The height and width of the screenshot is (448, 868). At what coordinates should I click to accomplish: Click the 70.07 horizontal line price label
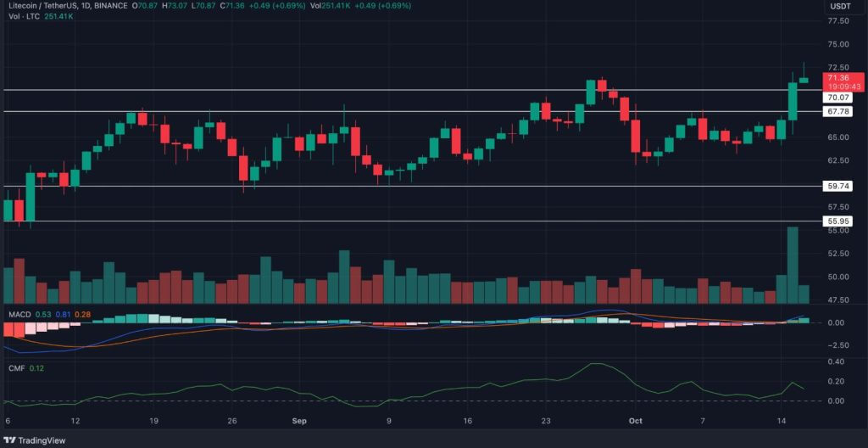(x=838, y=98)
